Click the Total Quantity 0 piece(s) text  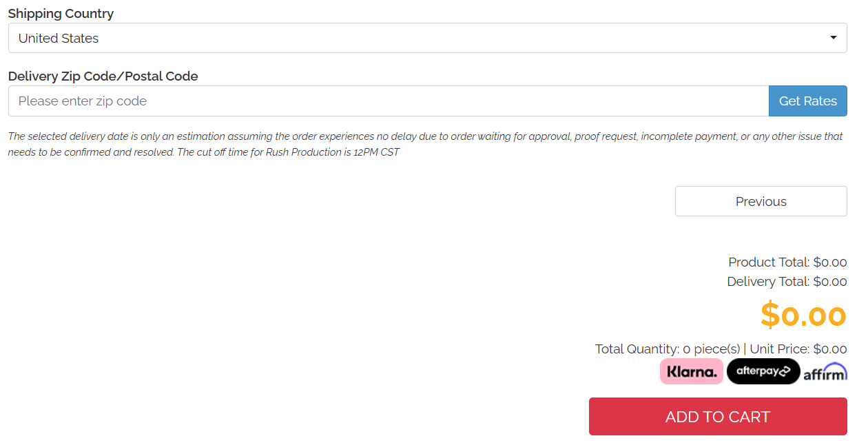[667, 349]
